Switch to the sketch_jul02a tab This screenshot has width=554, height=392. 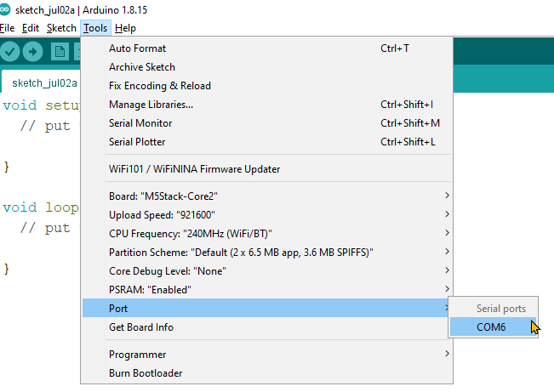pos(44,83)
